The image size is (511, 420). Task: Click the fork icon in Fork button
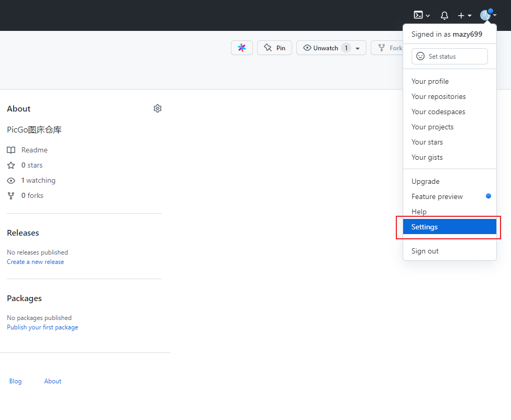[382, 48]
